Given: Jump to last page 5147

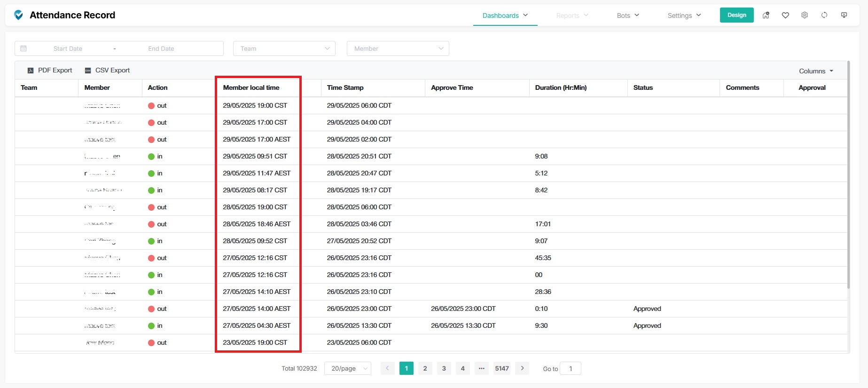Looking at the screenshot, I should tap(501, 368).
